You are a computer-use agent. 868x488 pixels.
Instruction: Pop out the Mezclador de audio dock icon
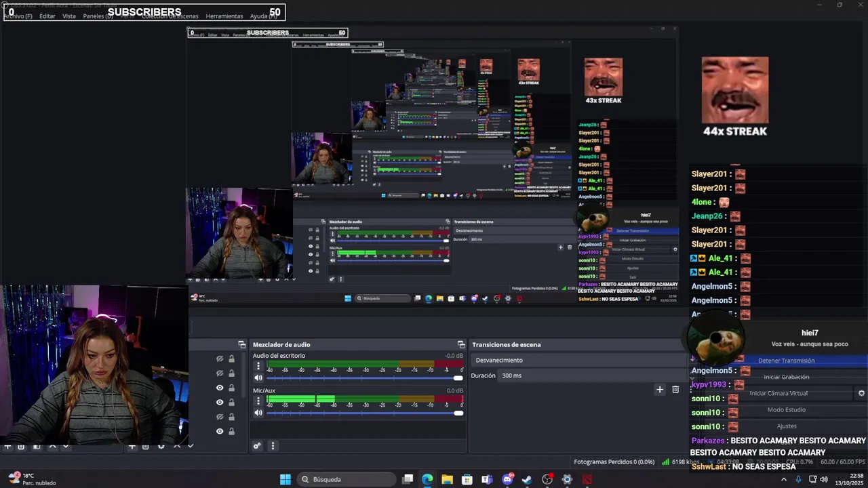461,344
